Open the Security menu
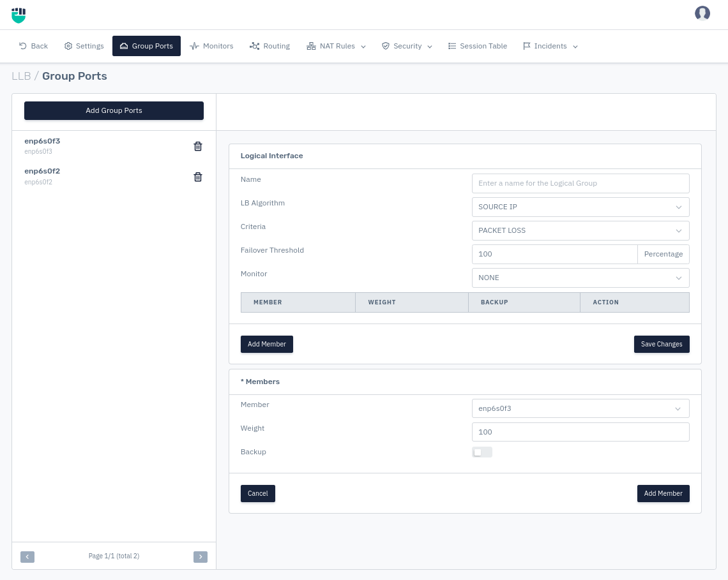728x580 pixels. [407, 46]
